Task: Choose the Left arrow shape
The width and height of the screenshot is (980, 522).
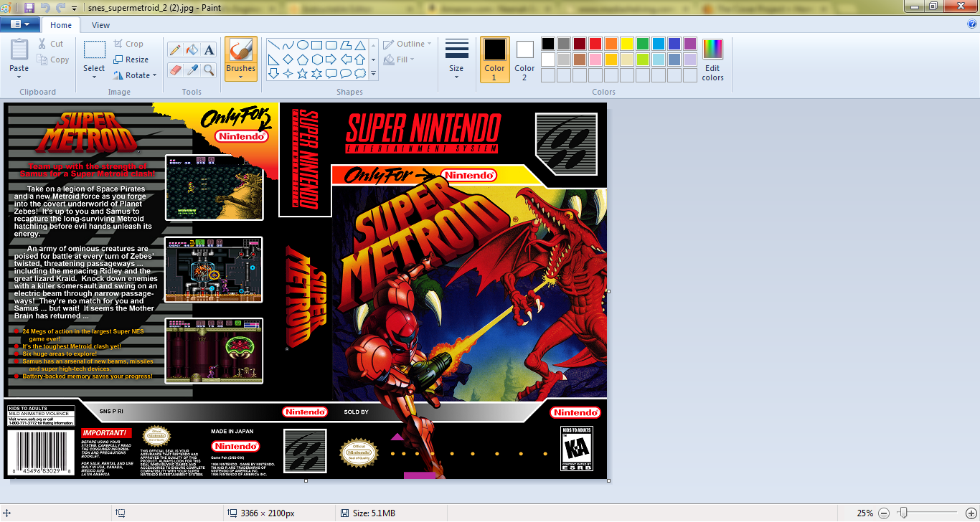Action: tap(345, 59)
